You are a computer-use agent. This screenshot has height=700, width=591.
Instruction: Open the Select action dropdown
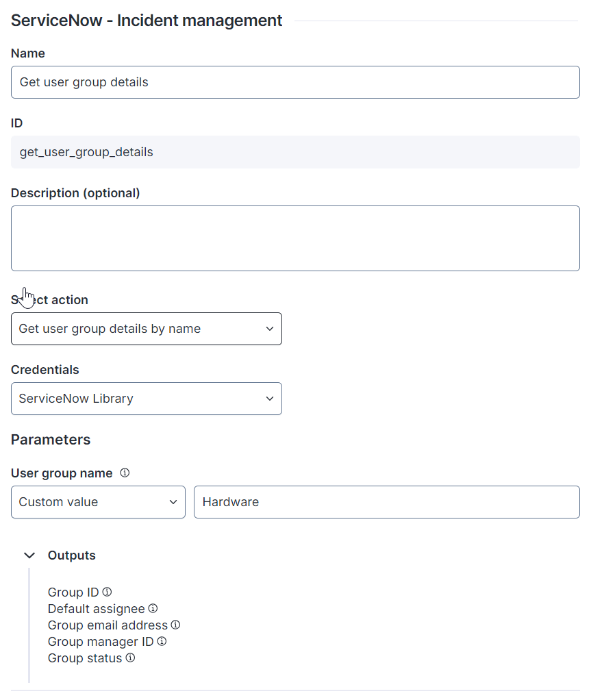click(147, 329)
